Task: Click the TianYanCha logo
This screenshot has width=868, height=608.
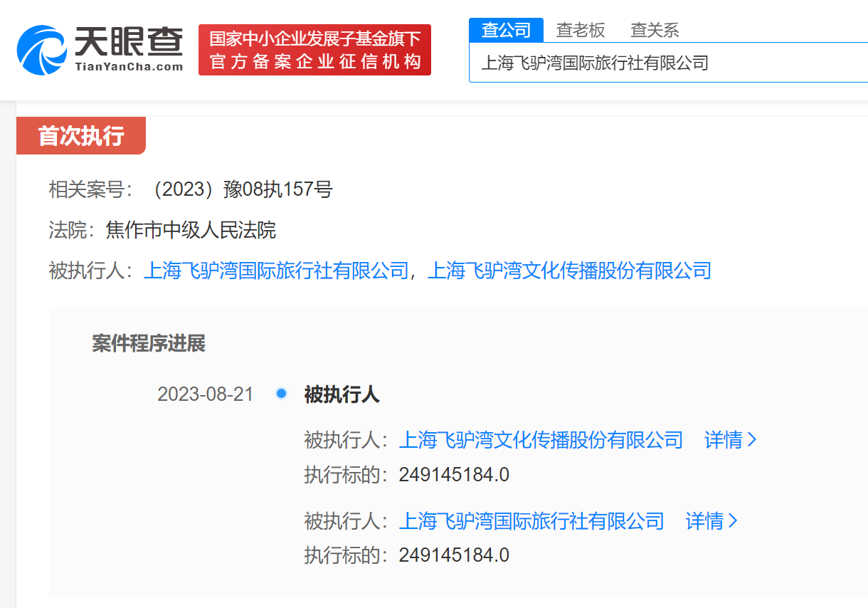Action: click(100, 49)
